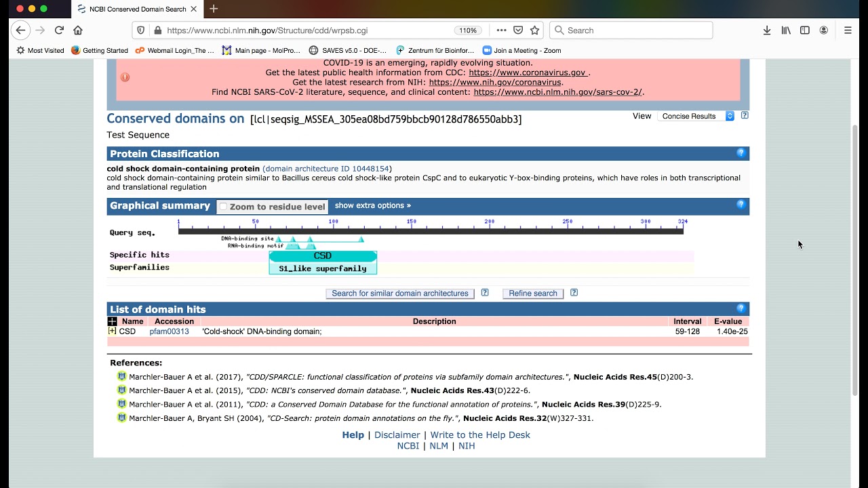
Task: Click help icon beside Refine search
Action: 574,293
